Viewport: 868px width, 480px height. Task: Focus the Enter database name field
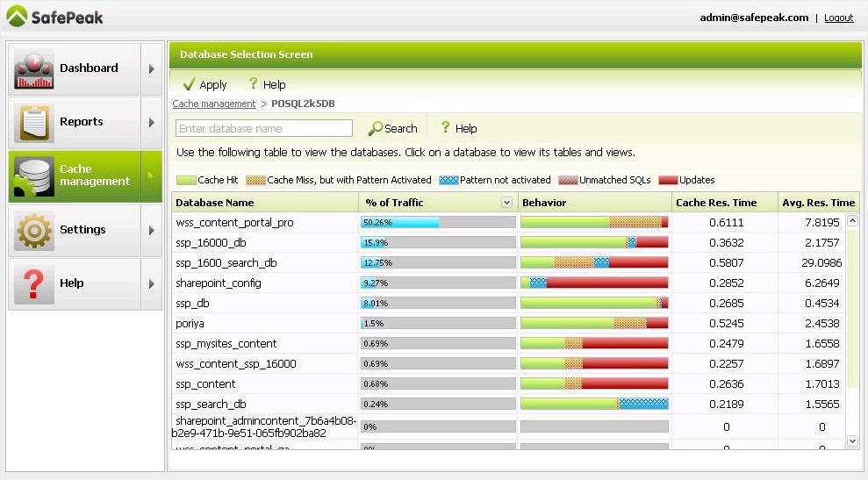coord(264,128)
